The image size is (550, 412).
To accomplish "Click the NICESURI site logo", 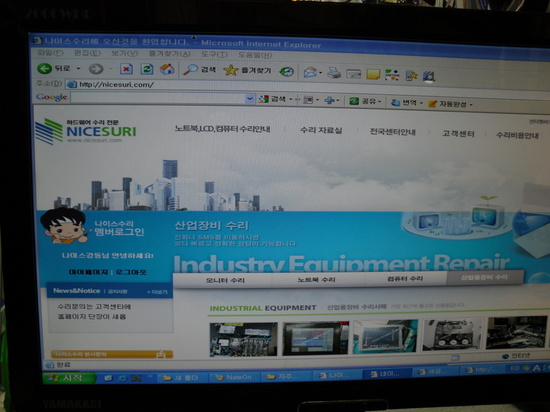I will pyautogui.click(x=86, y=131).
